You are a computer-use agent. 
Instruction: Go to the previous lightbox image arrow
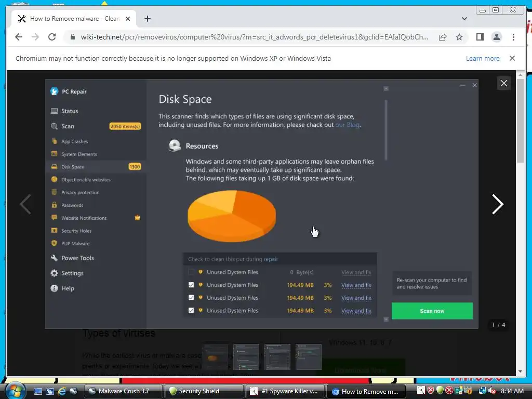26,204
